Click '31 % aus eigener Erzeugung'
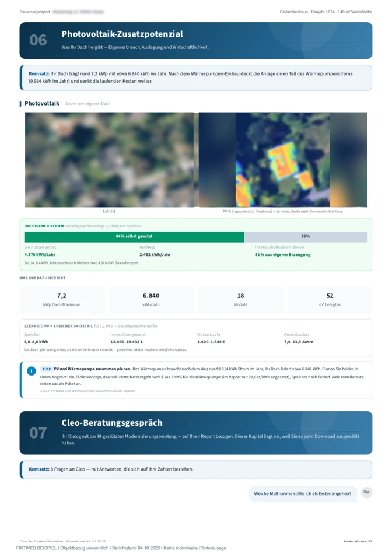 point(282,255)
